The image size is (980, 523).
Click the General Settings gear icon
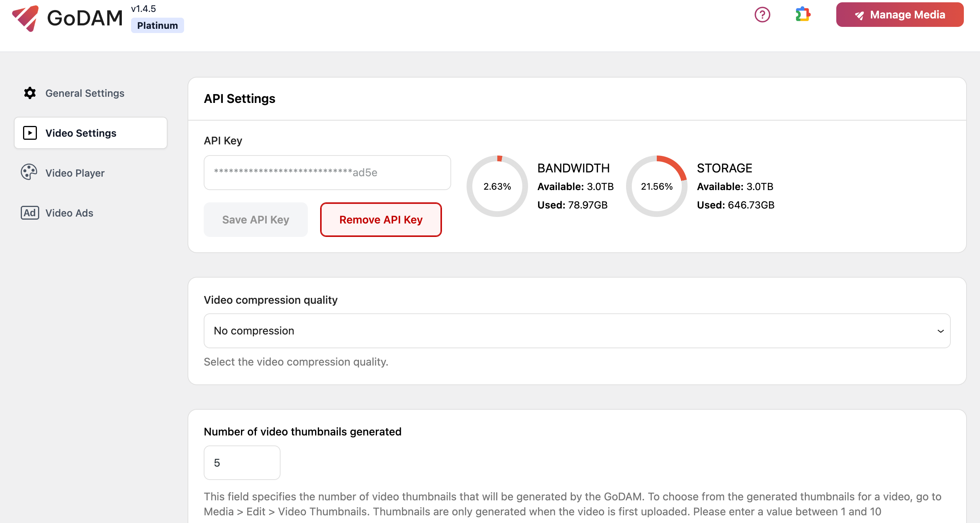30,93
